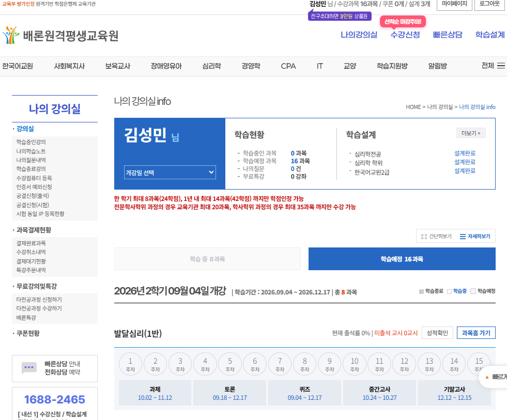Click the 마이페이지 button
Screen dimensions: 507x420
pyautogui.click(x=454, y=4)
